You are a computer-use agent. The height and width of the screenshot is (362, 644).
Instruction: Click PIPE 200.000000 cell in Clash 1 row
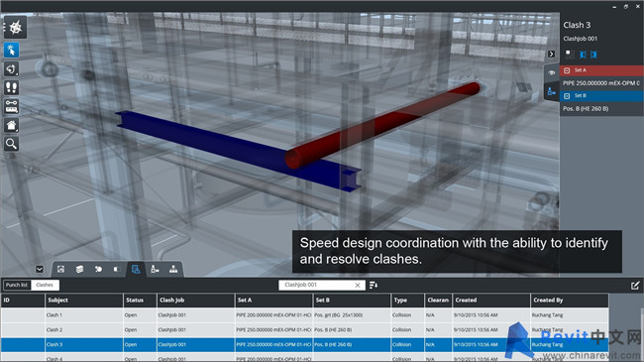point(273,315)
